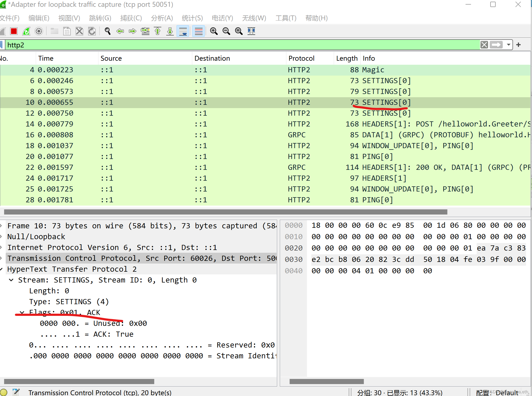Add a filter button with plus icon

518,45
